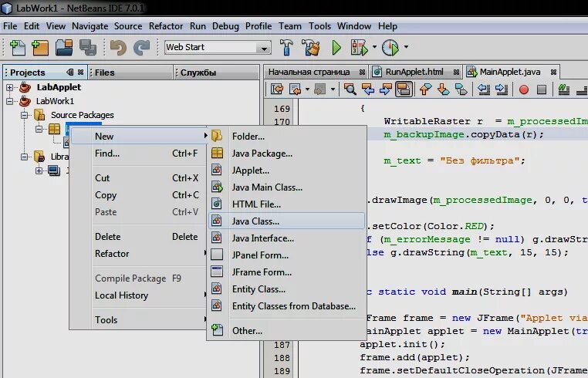This screenshot has width=588, height=378.
Task: Click the Next Bookmark down-arrow icon
Action: coord(443,89)
